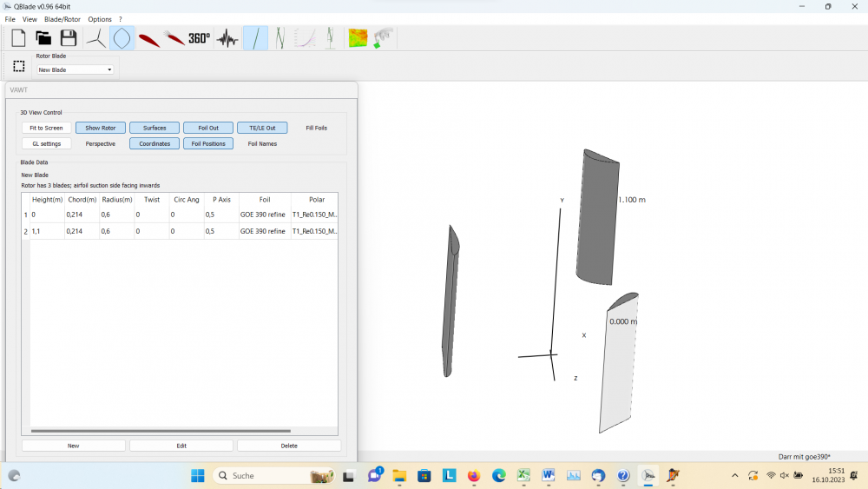868x489 pixels.
Task: Open a project with the folder icon
Action: click(43, 38)
